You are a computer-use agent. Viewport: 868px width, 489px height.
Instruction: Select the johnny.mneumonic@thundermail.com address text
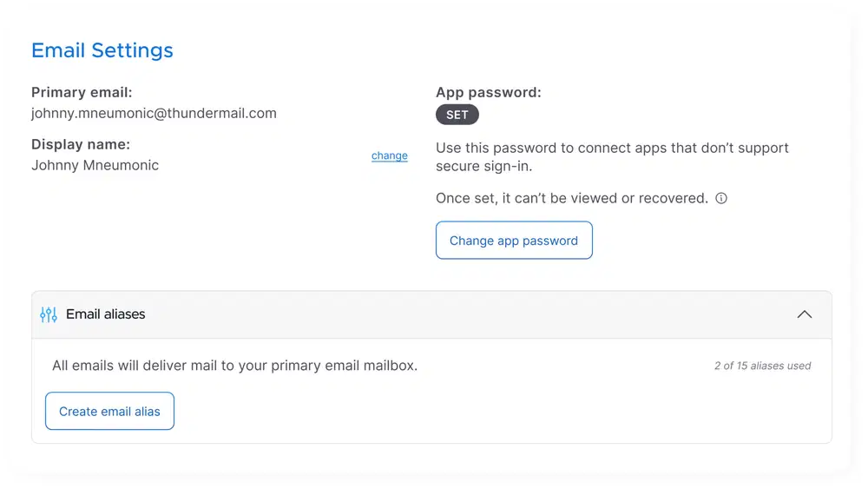point(154,113)
